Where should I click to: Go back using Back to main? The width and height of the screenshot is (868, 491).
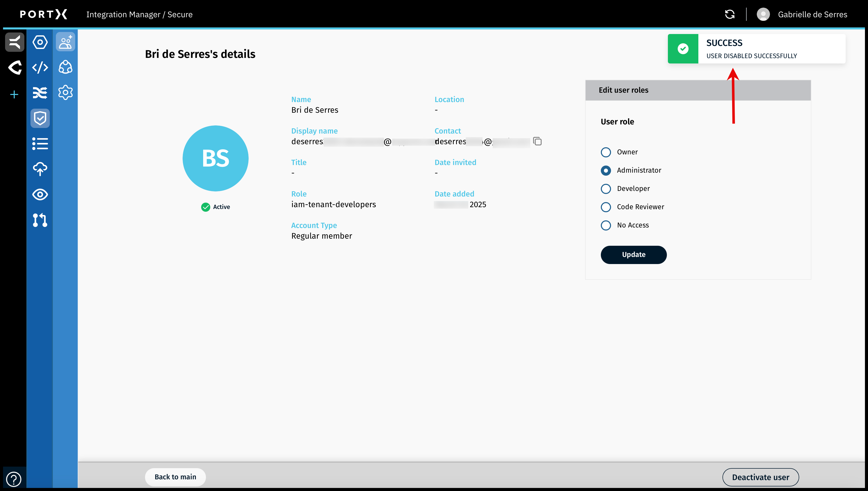pyautogui.click(x=175, y=477)
